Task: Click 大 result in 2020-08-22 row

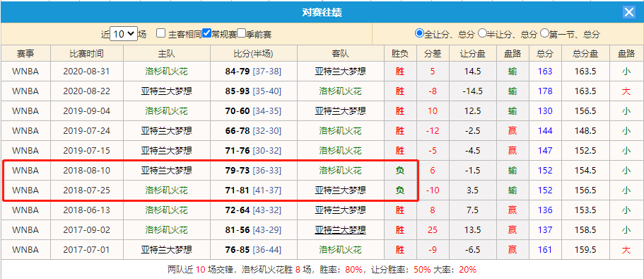Action: point(626,91)
